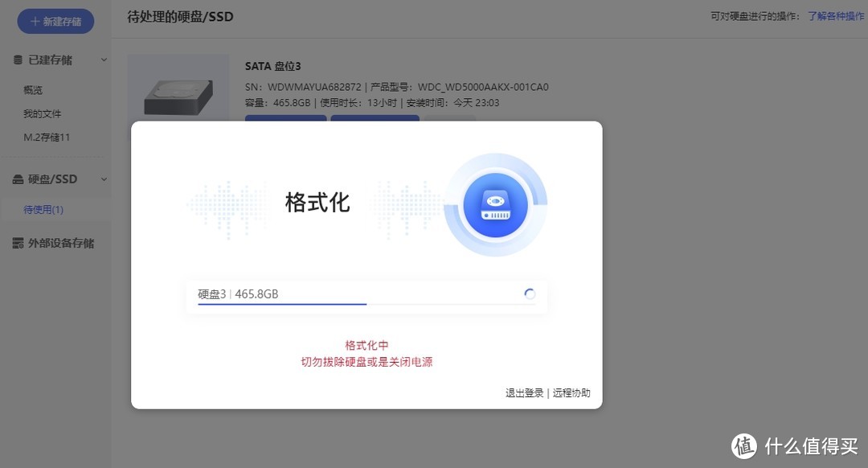Viewport: 868px width, 468px height.
Task: Open the 概览 overview page
Action: click(33, 89)
